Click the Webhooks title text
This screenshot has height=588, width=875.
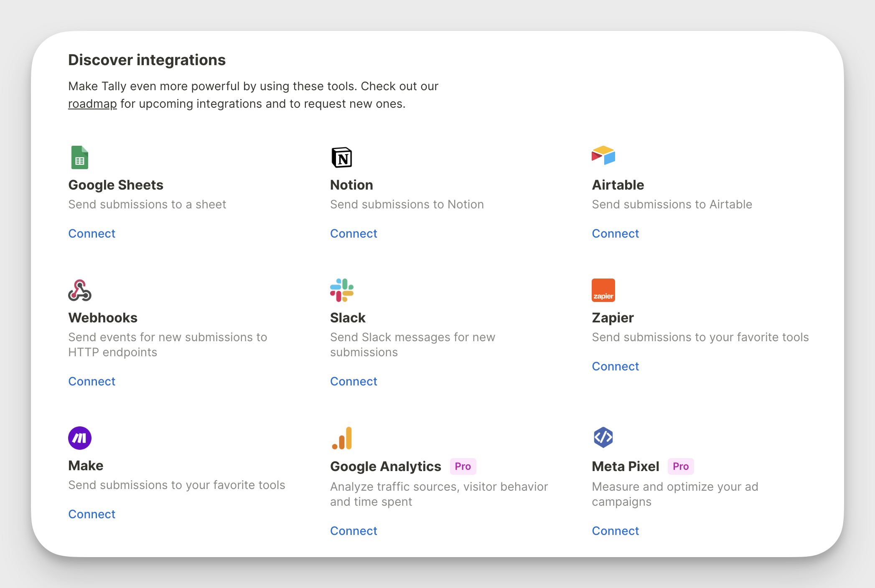(103, 318)
